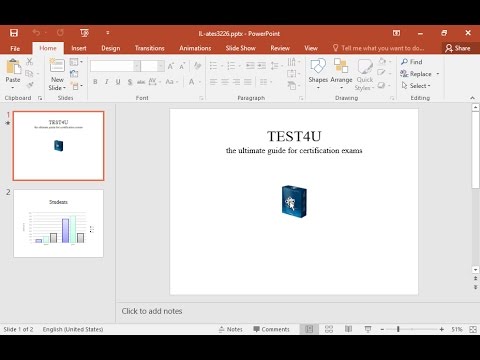Insert a New Slide via its icon
The height and width of the screenshot is (360, 480).
57,65
